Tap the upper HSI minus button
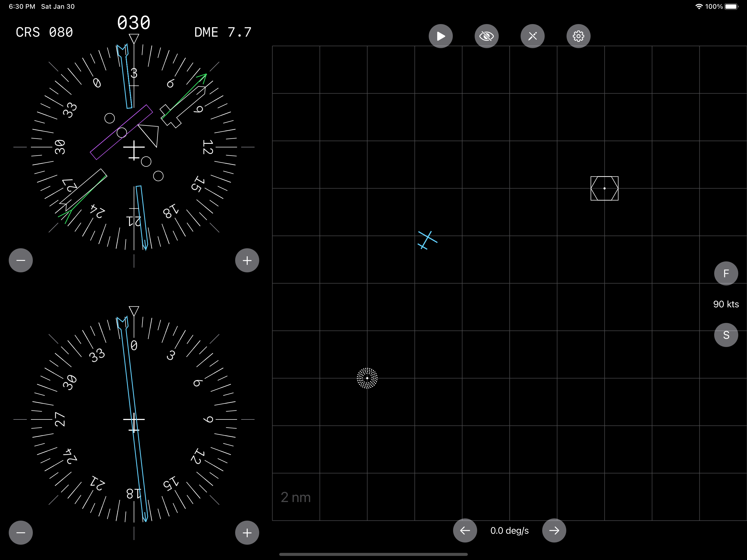The image size is (747, 560). 21,260
